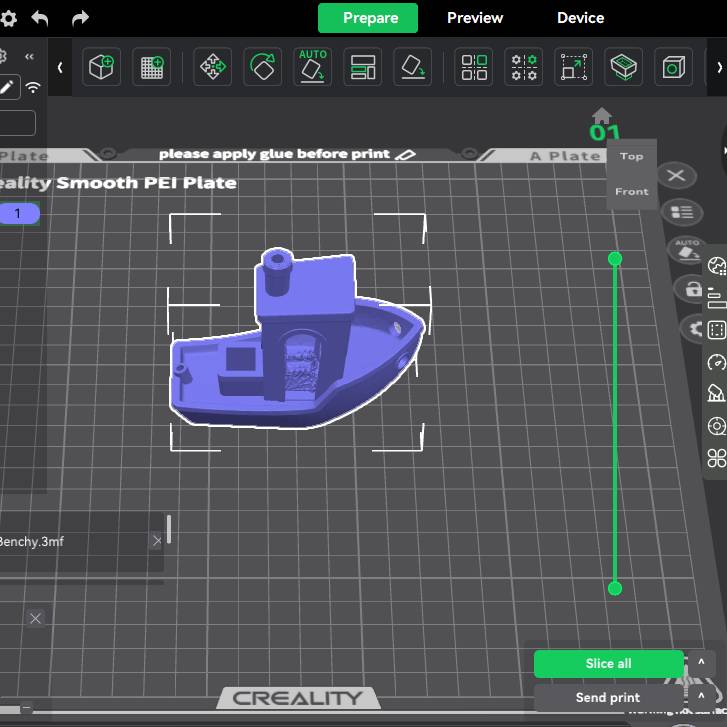
Task: Open the speedometer speed settings icon
Action: (x=716, y=362)
